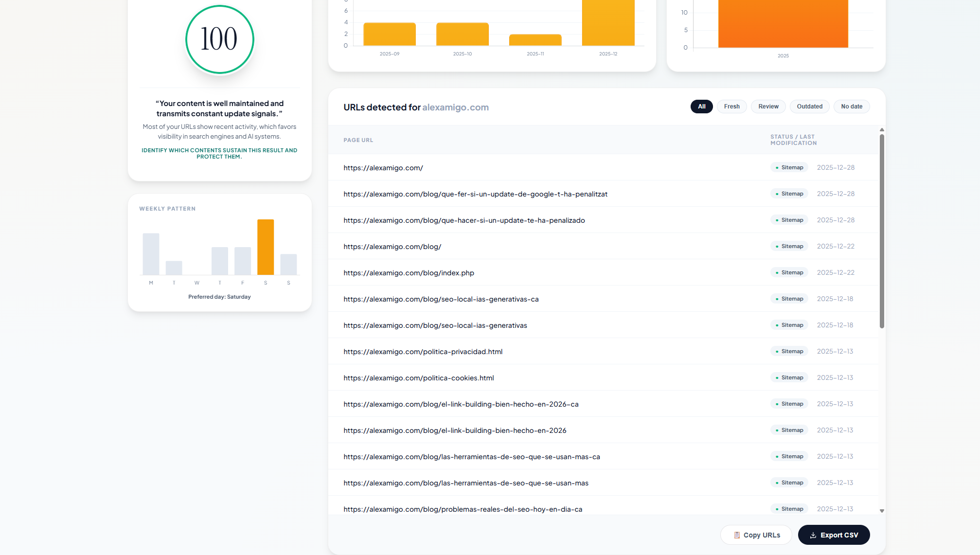Click the clipboard icon on Copy URLs button
Viewport: 980px width, 555px height.
736,535
